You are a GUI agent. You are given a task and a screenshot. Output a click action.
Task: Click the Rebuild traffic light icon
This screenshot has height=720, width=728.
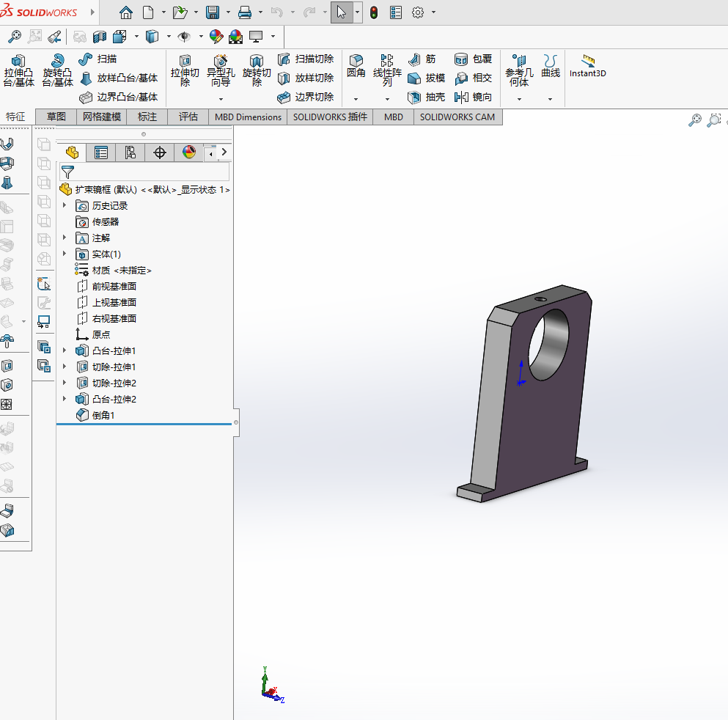click(x=374, y=12)
